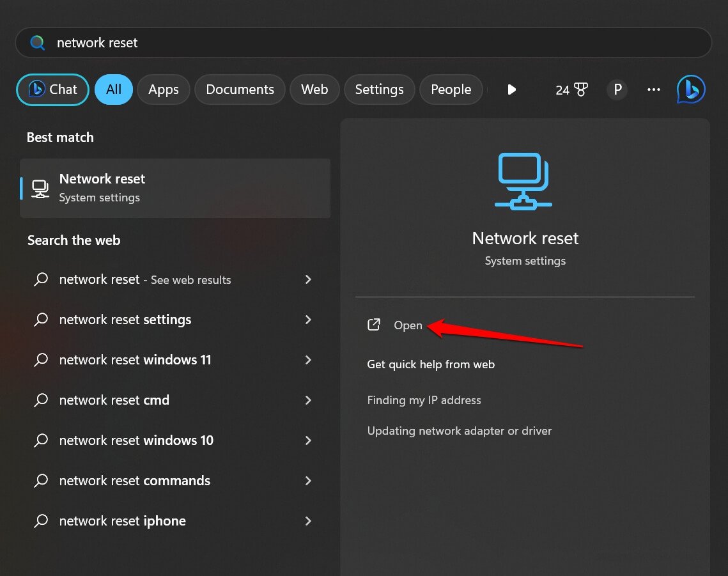Click into the 'network reset' search field
This screenshot has height=576, width=728.
pos(364,43)
